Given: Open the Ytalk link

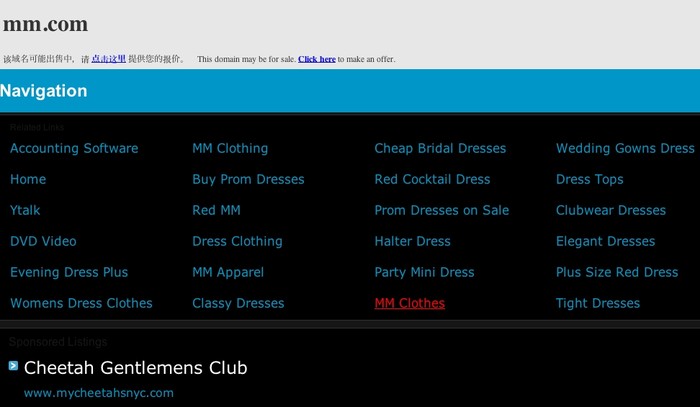Looking at the screenshot, I should tap(25, 210).
